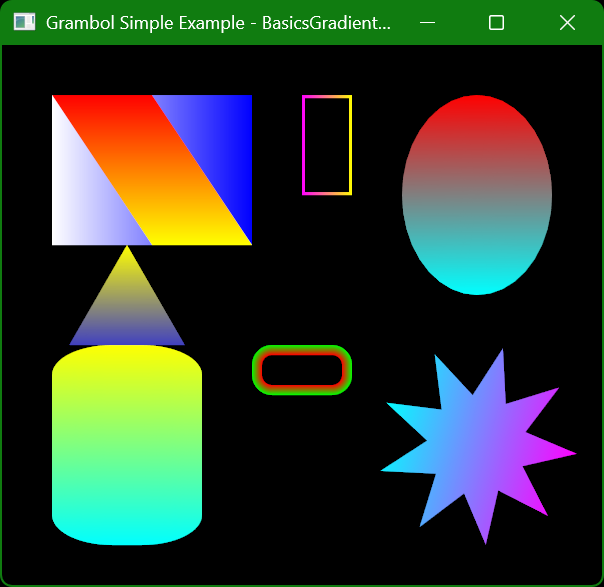The width and height of the screenshot is (604, 587).
Task: Minimize the Grambol example window
Action: [x=428, y=22]
